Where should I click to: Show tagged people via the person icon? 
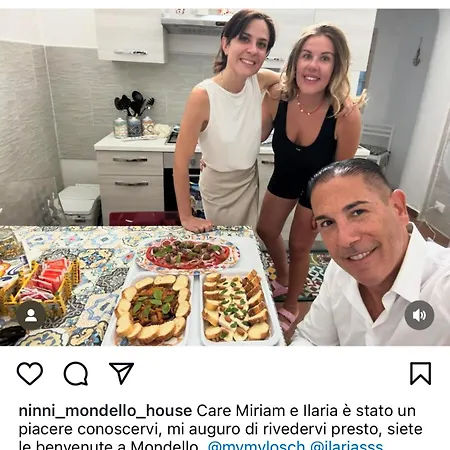click(31, 315)
